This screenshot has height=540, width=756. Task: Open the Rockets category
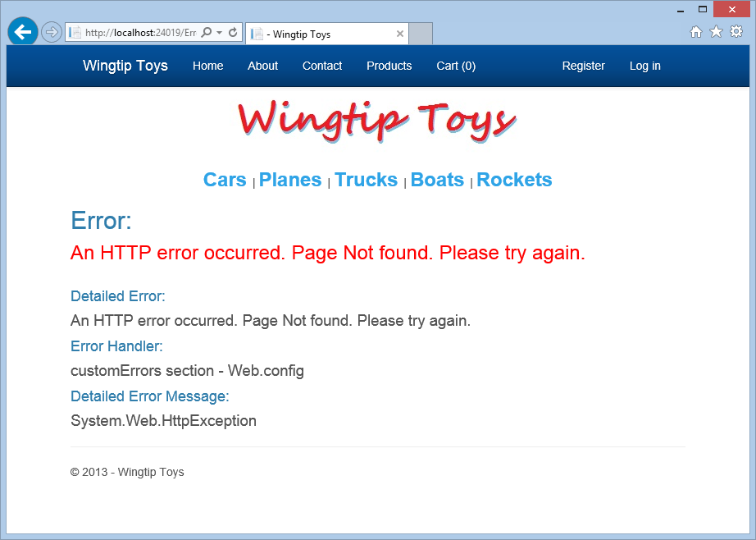(514, 180)
